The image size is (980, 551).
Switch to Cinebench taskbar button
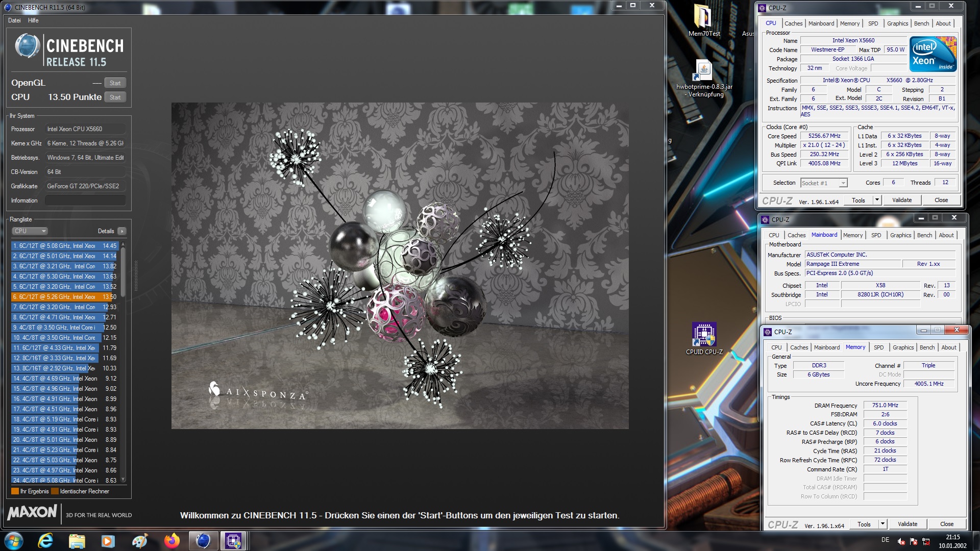tap(203, 541)
